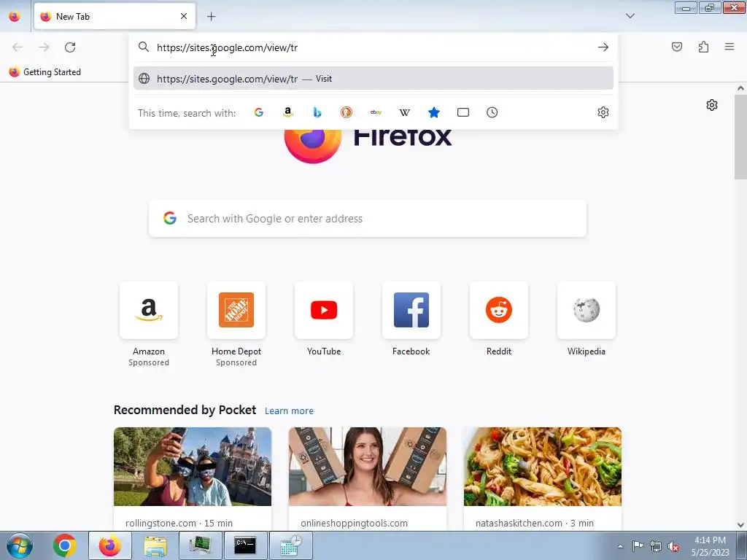Click Firefox taskbar icon
Image resolution: width=747 pixels, height=560 pixels.
(x=110, y=545)
